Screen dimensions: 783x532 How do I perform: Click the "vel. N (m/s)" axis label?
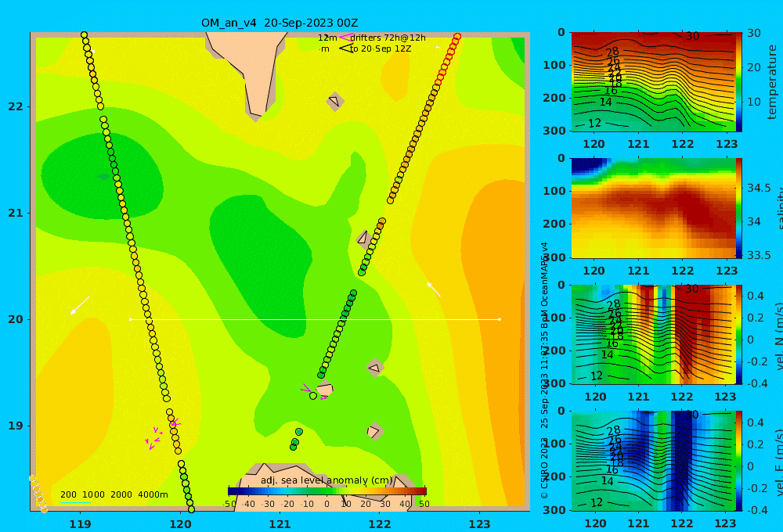click(x=779, y=336)
